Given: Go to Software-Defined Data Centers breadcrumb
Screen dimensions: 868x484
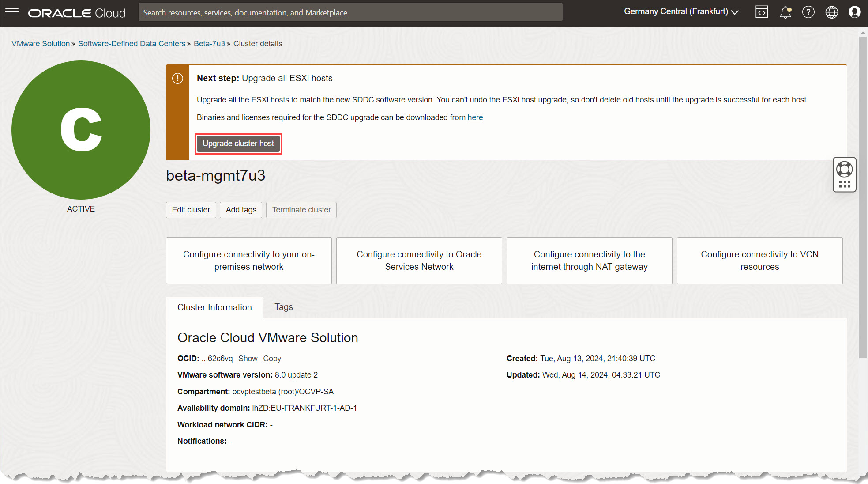Looking at the screenshot, I should pos(132,44).
